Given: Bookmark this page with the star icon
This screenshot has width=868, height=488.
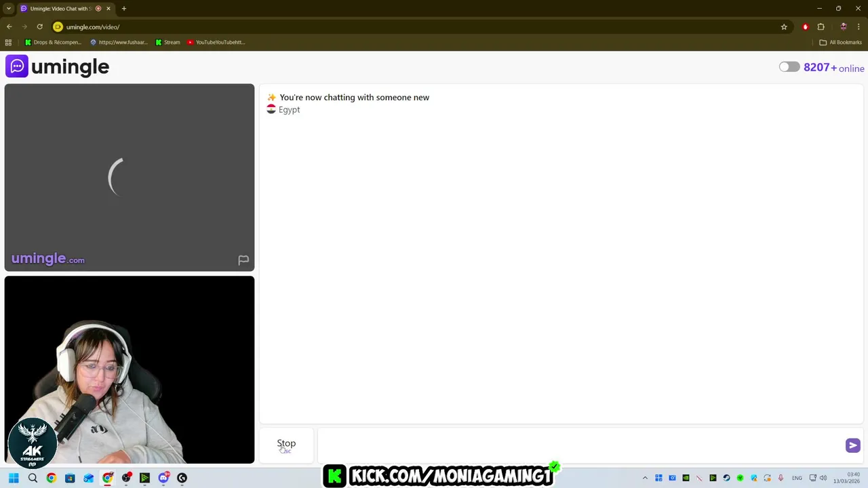Looking at the screenshot, I should (x=784, y=27).
